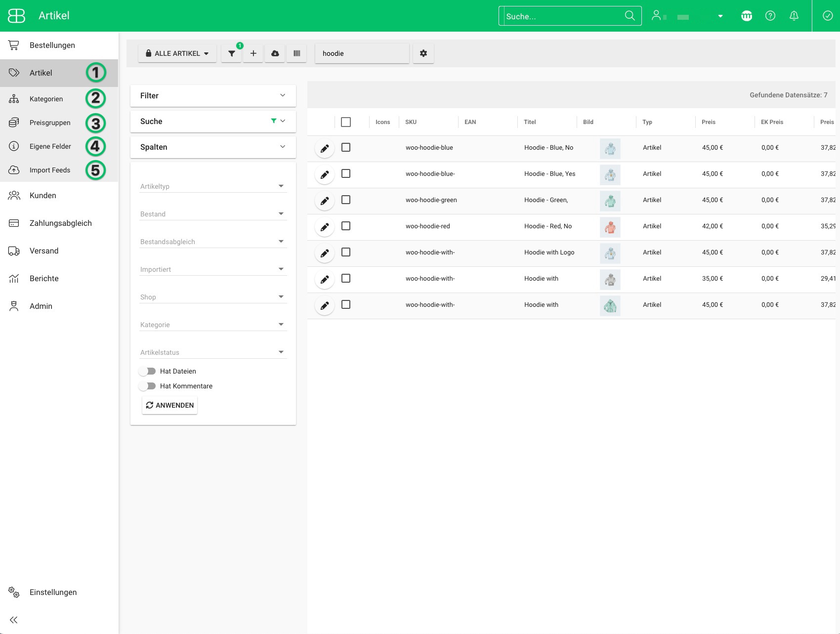840x634 pixels.
Task: Open the Kategorie dropdown
Action: click(x=213, y=325)
